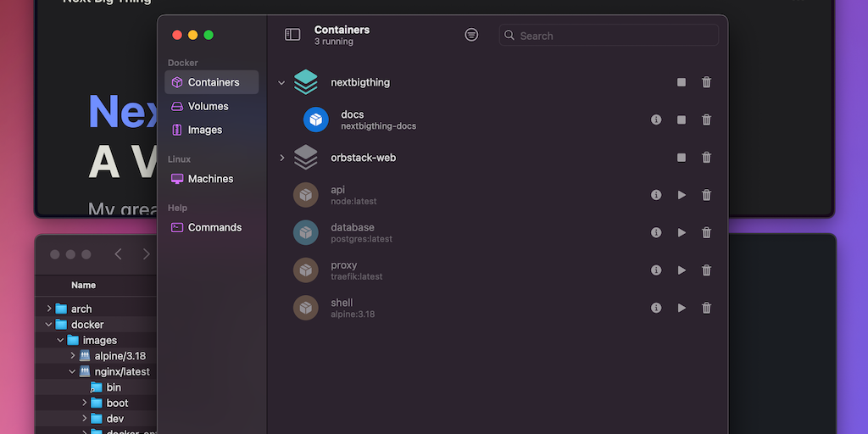Stop the docs container
The image size is (868, 434).
pos(682,120)
